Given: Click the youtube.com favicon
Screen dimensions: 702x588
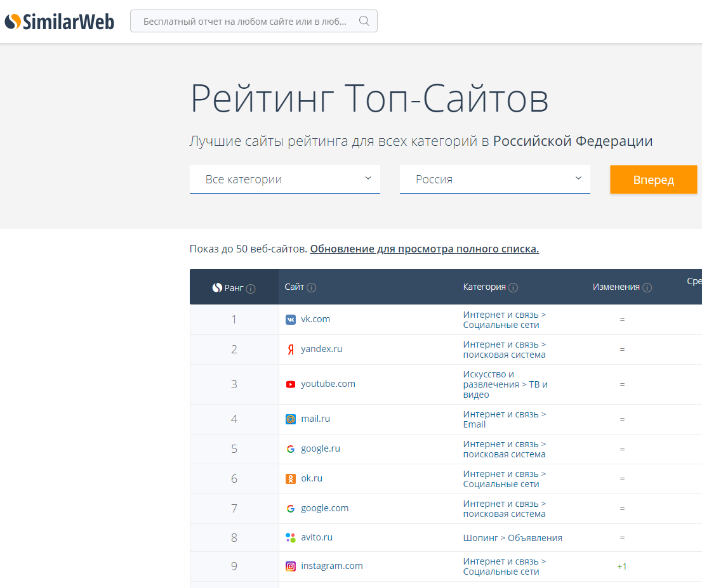Looking at the screenshot, I should 291,384.
